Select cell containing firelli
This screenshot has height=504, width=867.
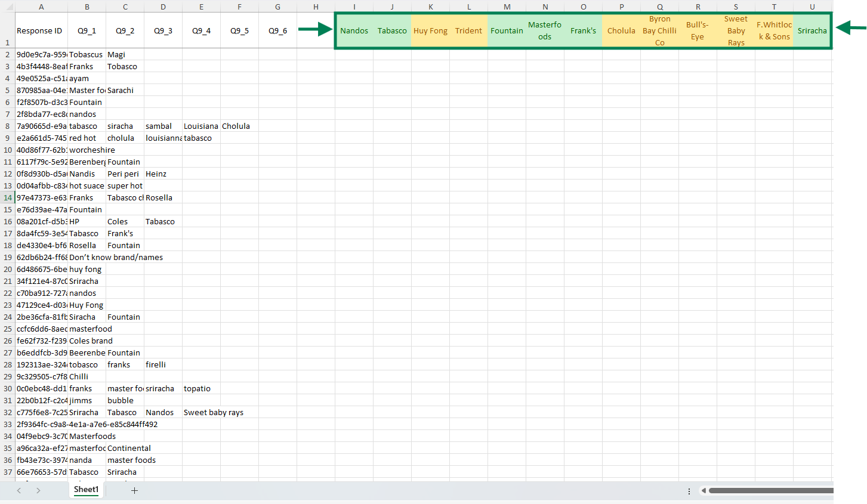point(163,364)
